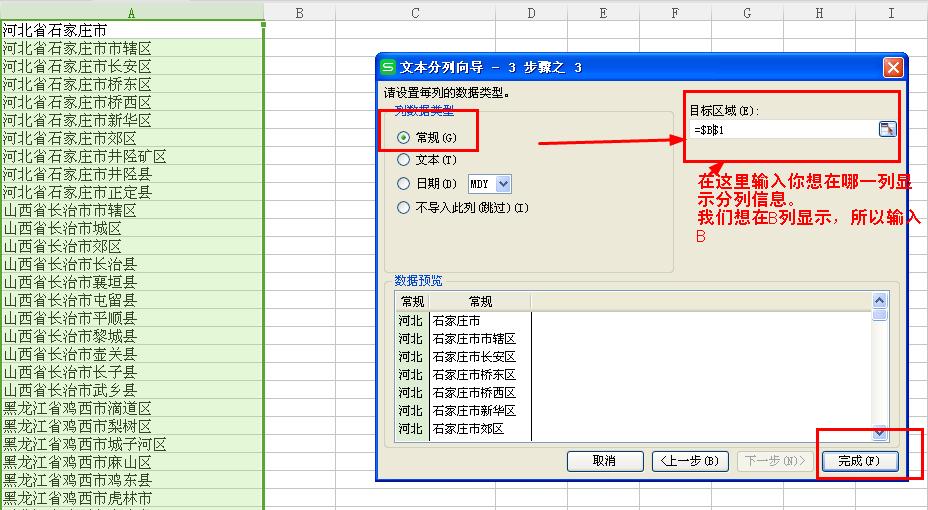Click preview row 石家庄市桥西区
The width and height of the screenshot is (928, 510).
point(474,393)
